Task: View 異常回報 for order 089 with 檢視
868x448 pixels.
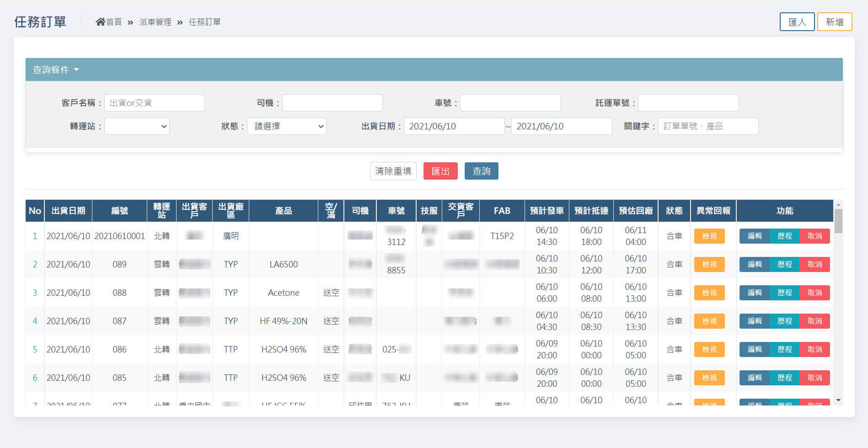Action: point(709,264)
